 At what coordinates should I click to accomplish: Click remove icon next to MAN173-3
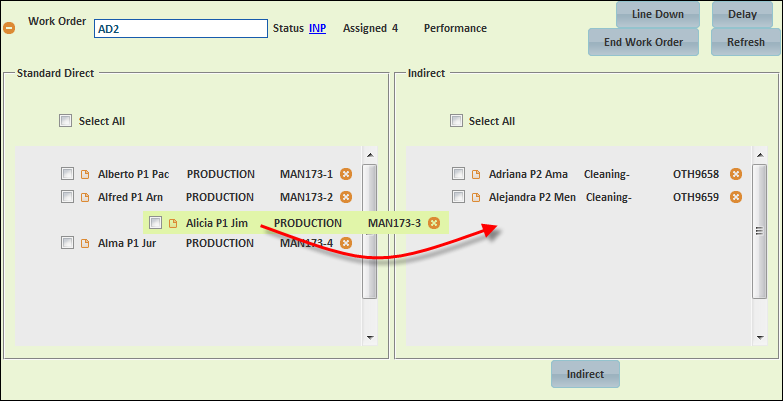click(x=434, y=223)
